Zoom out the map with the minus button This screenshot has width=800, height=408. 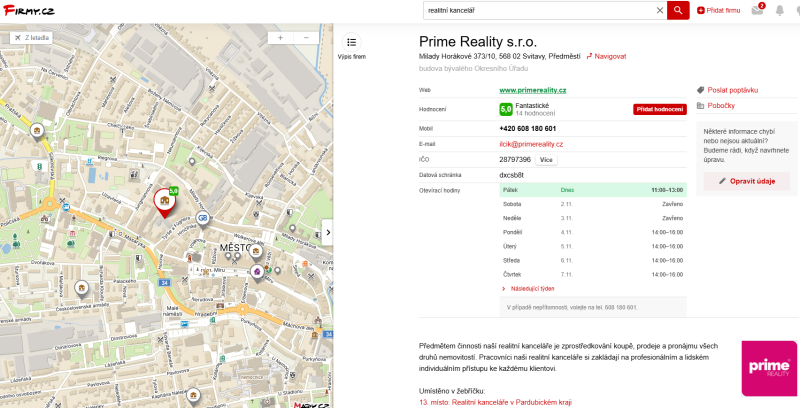tap(306, 38)
